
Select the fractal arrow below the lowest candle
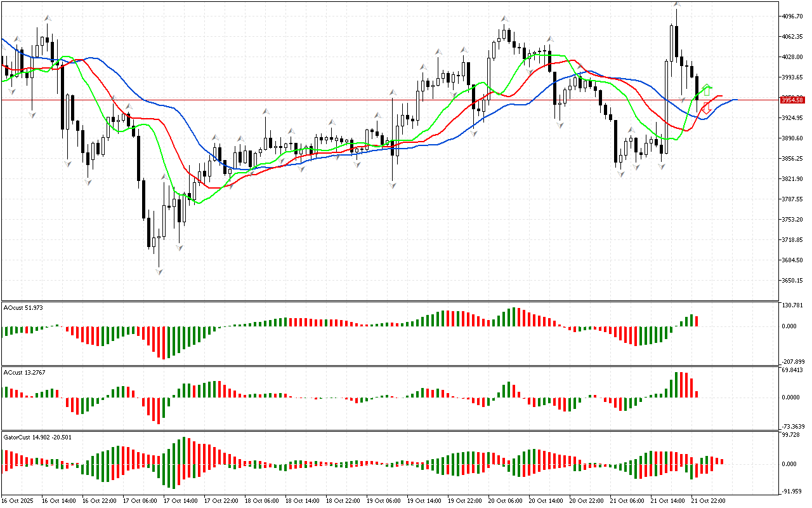[x=159, y=271]
